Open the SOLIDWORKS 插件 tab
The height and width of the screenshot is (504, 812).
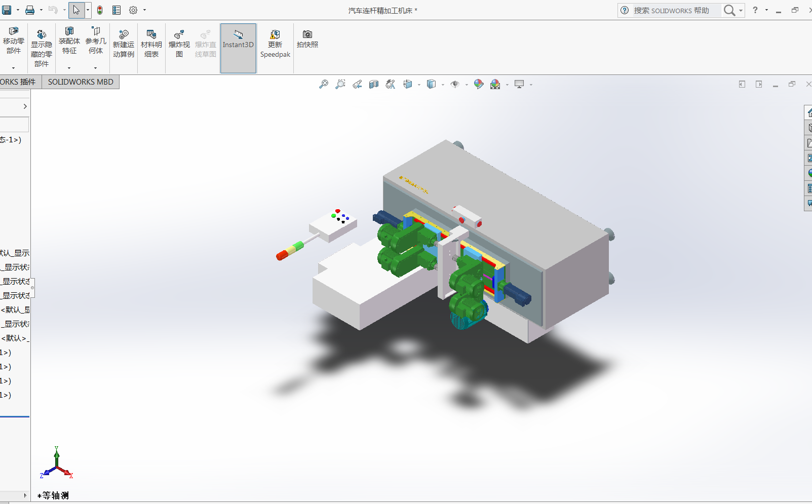pyautogui.click(x=18, y=82)
